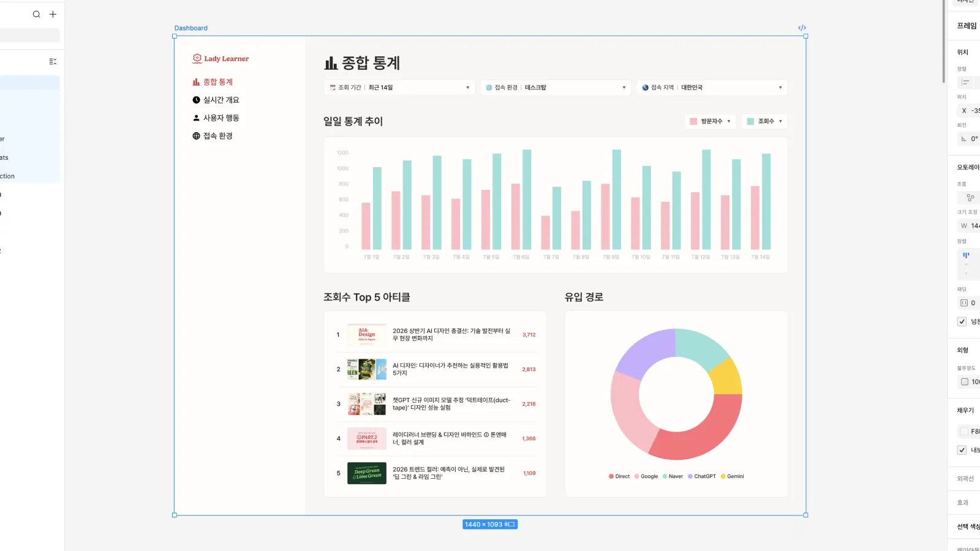
Task: Click article title 'AI 디자인: 디자이너가 추천하는'
Action: tap(450, 369)
